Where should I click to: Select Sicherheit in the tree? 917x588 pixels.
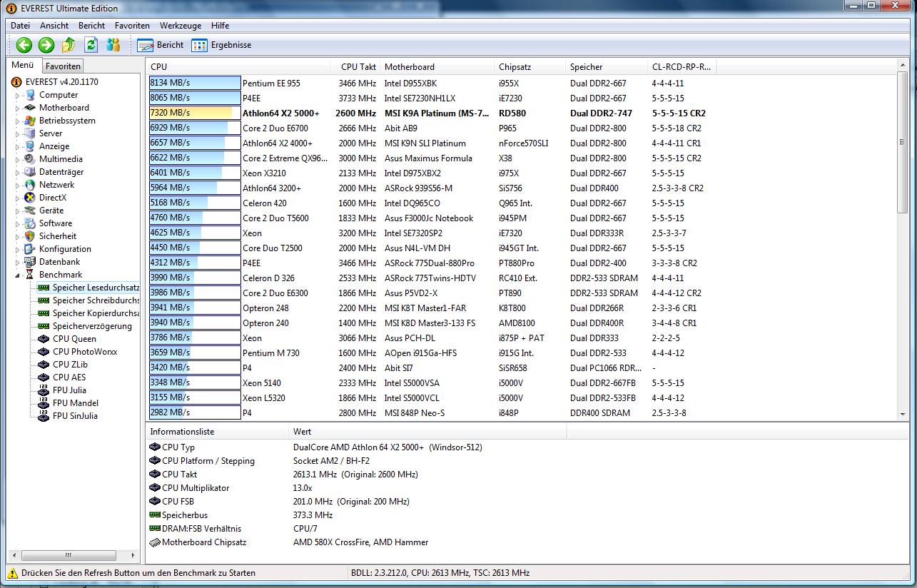58,236
